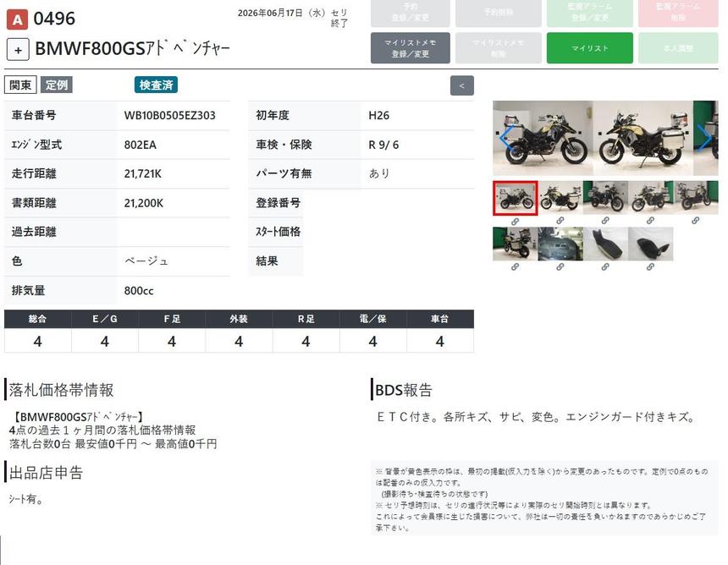Click the faded マイリストメモ 削除 button
This screenshot has width=728, height=565.
pyautogui.click(x=499, y=47)
